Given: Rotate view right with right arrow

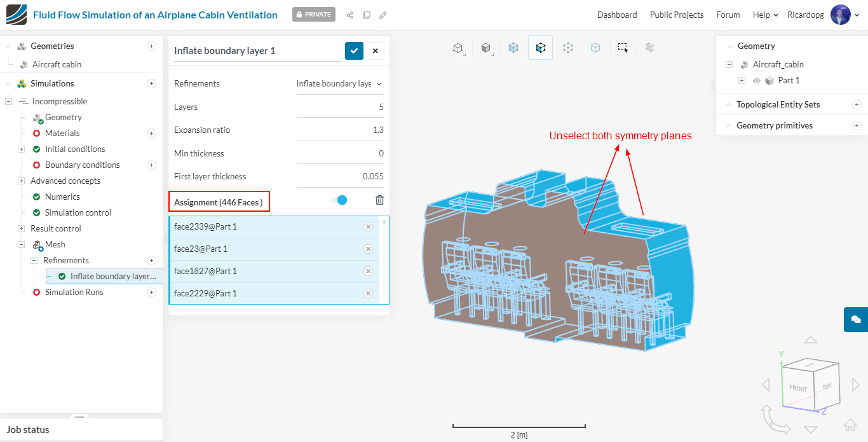Looking at the screenshot, I should (x=855, y=384).
